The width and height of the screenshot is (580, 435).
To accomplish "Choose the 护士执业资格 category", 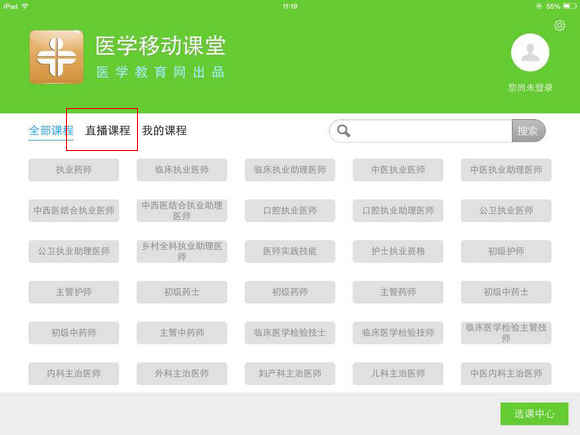I will 398,251.
